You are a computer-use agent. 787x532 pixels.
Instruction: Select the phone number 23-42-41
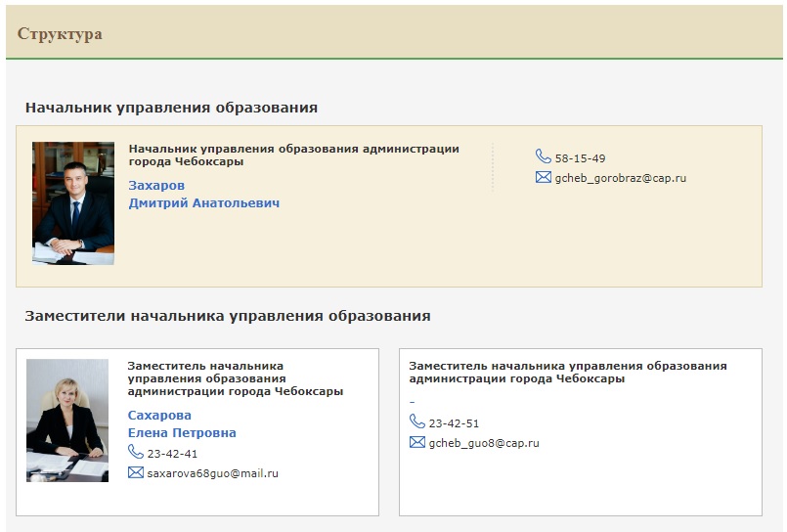coord(172,454)
